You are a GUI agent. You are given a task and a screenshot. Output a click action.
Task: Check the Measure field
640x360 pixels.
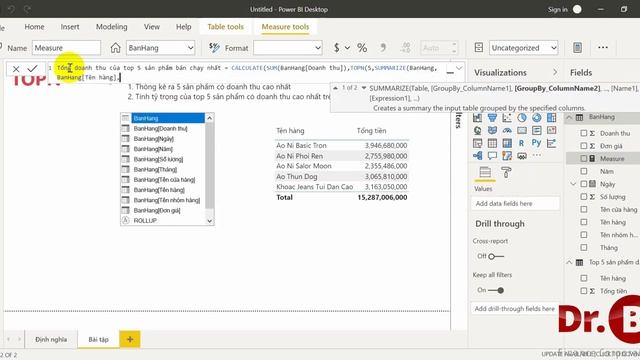point(584,158)
